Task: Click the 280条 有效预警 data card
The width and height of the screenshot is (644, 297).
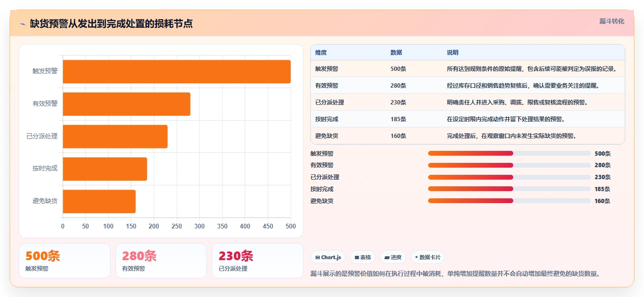Action: pyautogui.click(x=161, y=261)
